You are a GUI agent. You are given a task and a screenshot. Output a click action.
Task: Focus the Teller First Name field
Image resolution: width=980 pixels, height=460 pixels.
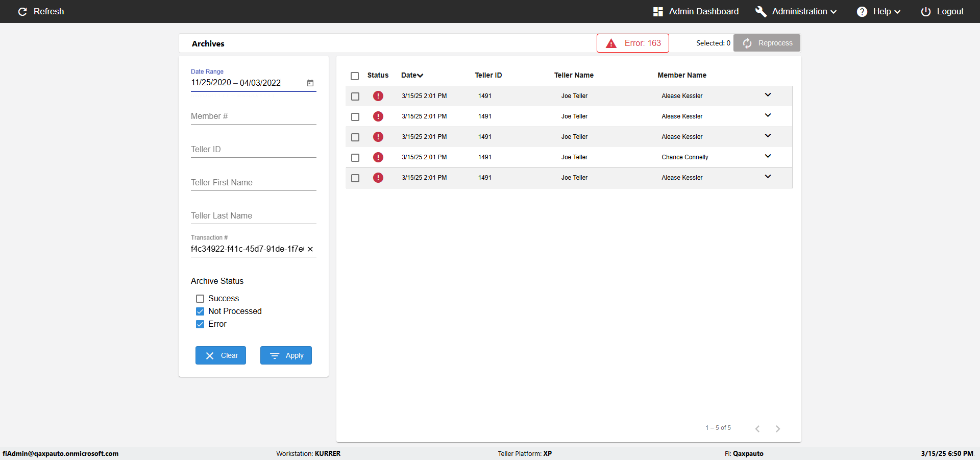tap(254, 183)
